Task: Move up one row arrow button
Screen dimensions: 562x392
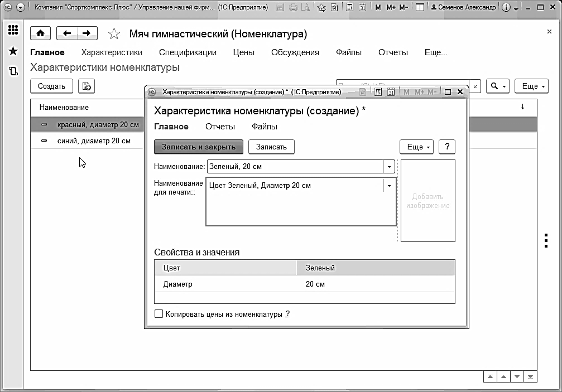Action: (503, 376)
